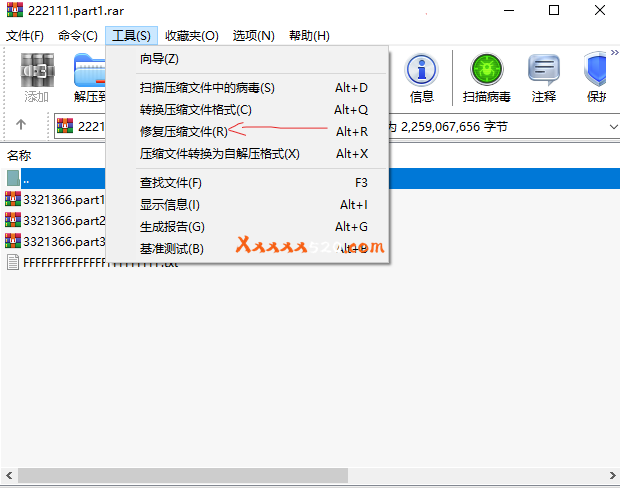Select 压缩文件转换为自解压格式(X) menu item
Image resolution: width=620 pixels, height=488 pixels.
point(248,153)
